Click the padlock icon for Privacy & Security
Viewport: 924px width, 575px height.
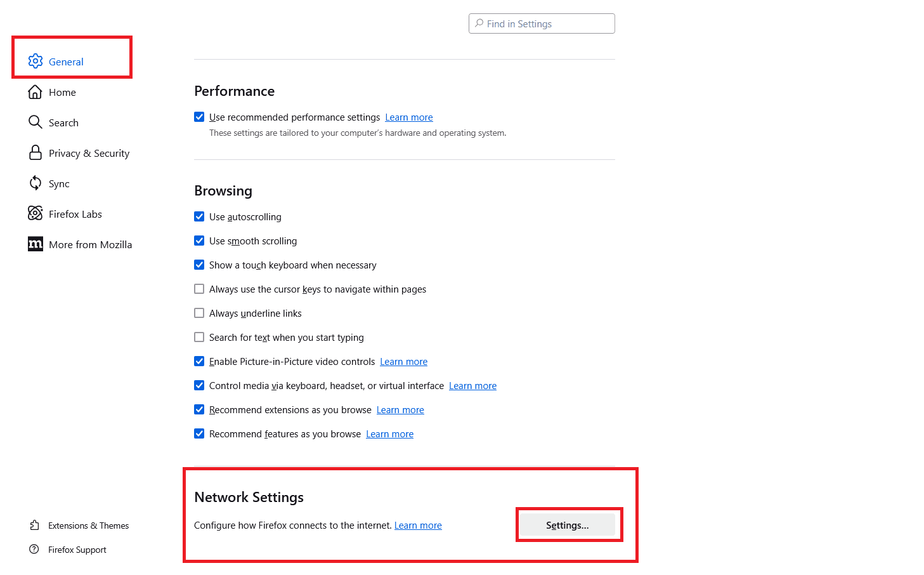36,152
